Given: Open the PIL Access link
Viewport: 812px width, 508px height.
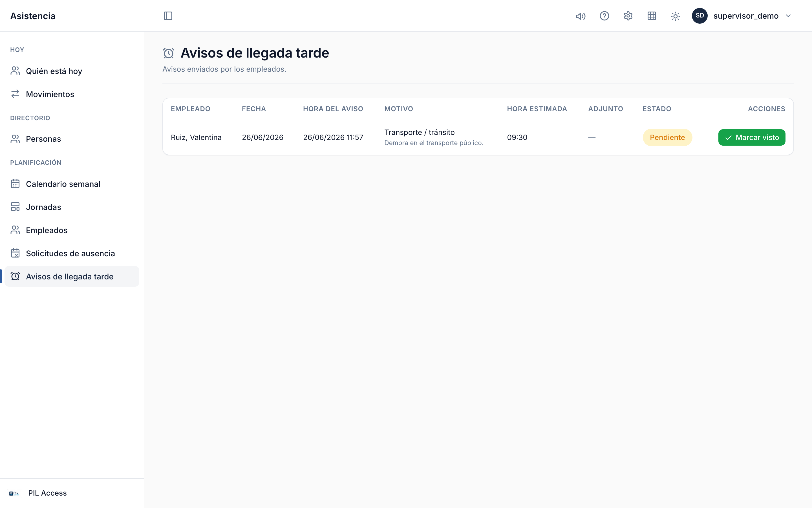Looking at the screenshot, I should coord(47,493).
